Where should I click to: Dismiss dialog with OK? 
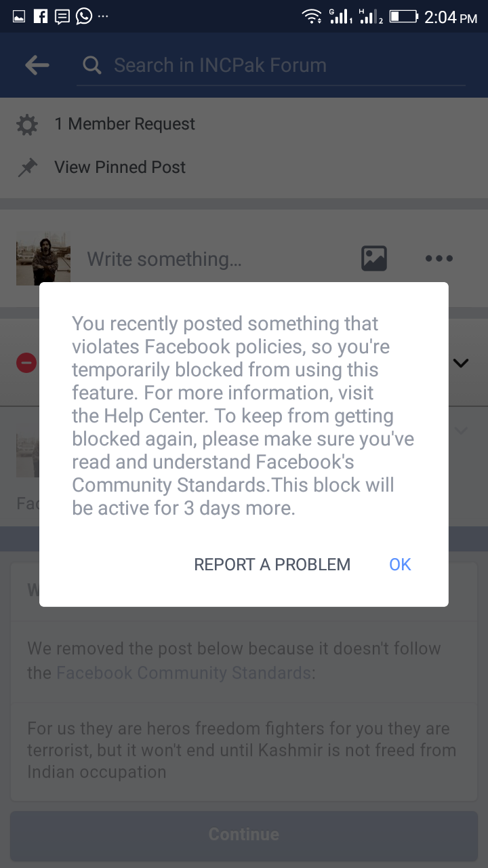[x=400, y=564]
